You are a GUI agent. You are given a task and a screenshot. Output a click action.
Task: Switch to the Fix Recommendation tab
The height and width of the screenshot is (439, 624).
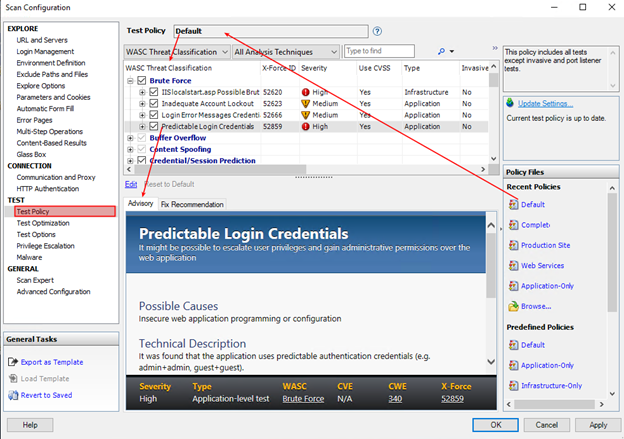192,204
